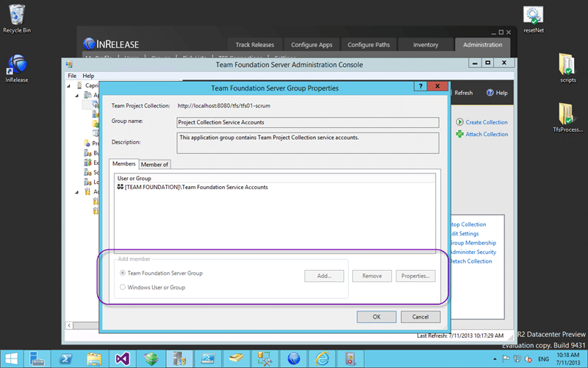
Task: Click Refresh in the console toolbar
Action: 464,93
